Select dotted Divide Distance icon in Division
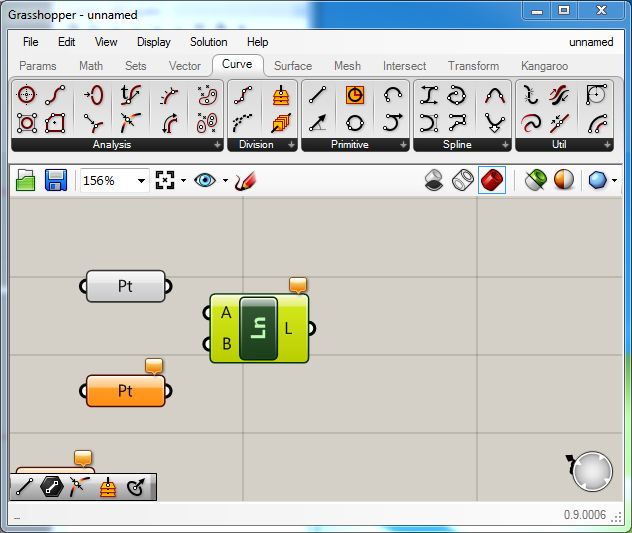 [243, 123]
